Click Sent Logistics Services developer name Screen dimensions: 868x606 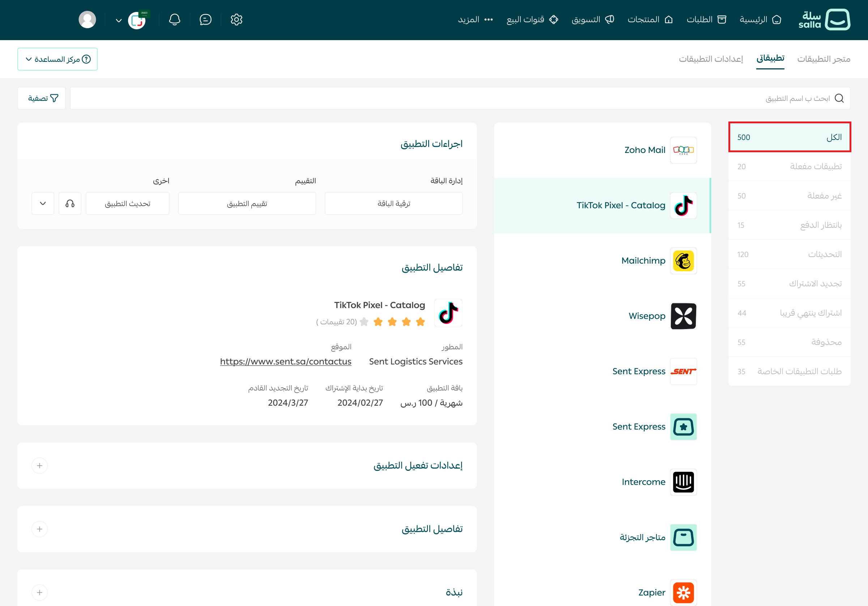[416, 362]
